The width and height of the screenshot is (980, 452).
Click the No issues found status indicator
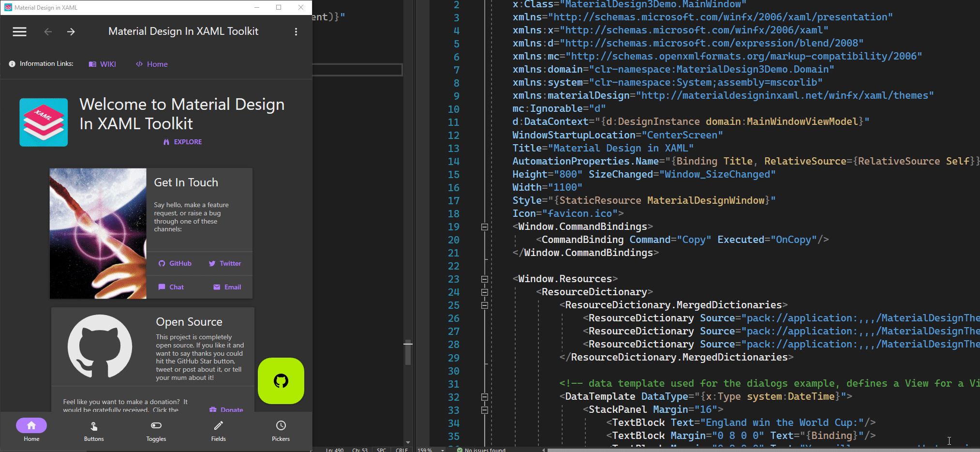click(481, 450)
